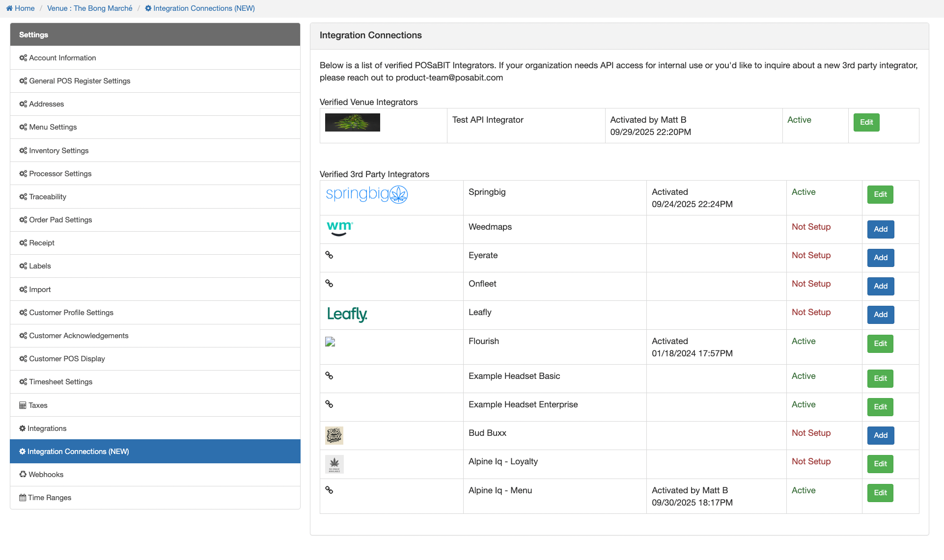Click the Alpine Iq - Loyalty leaf icon
This screenshot has width=944, height=560.
[x=334, y=464]
